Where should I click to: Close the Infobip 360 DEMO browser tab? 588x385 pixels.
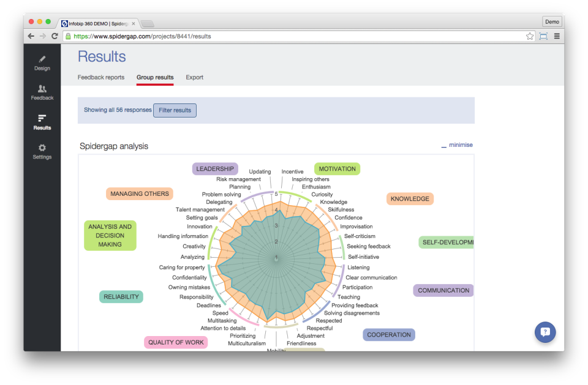134,23
